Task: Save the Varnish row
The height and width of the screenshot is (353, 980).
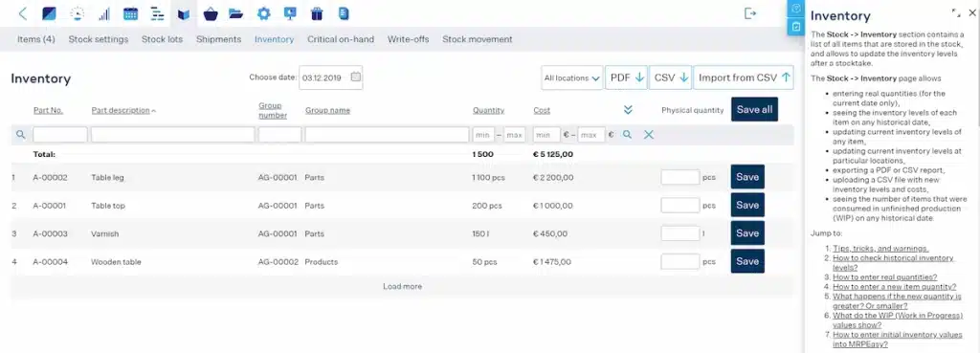Action: coord(747,233)
